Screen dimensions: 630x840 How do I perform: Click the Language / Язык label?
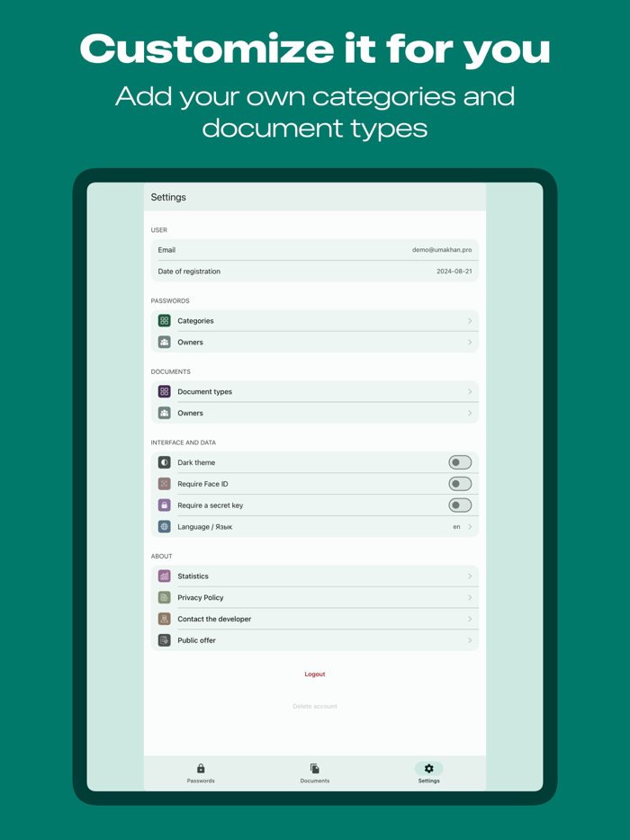(205, 527)
